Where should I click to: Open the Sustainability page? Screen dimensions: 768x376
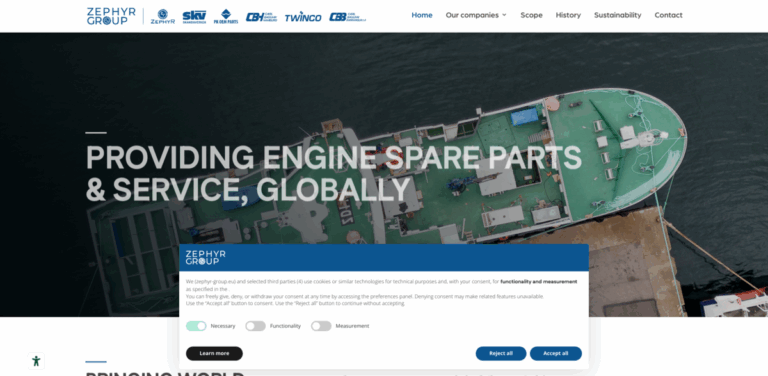click(x=618, y=15)
